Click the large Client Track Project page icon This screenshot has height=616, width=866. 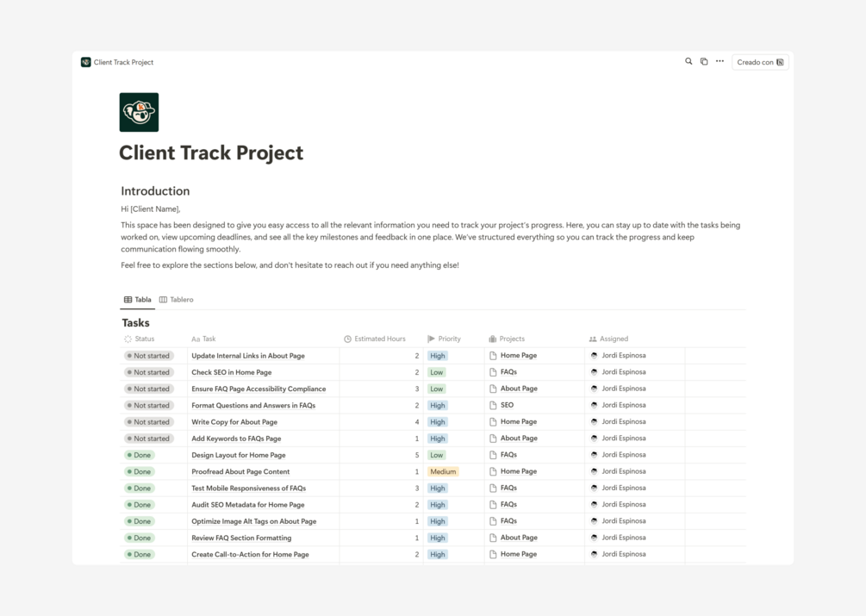tap(139, 112)
